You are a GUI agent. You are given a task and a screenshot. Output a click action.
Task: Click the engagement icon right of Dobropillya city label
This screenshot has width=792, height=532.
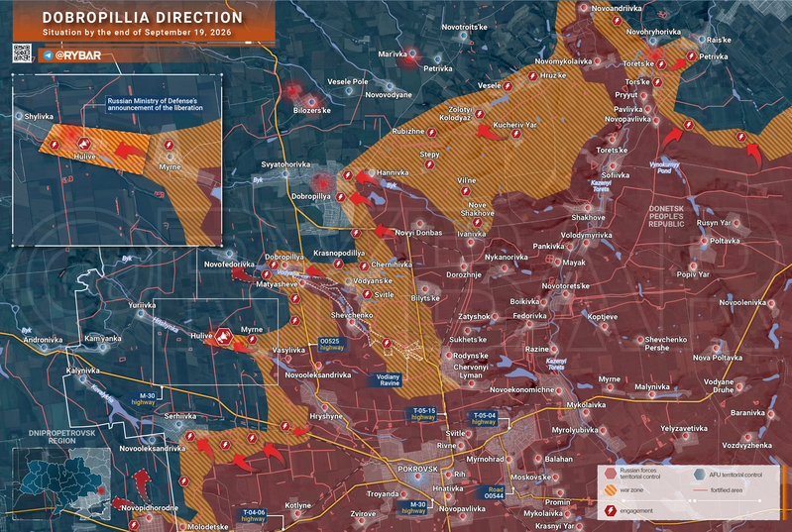click(341, 197)
